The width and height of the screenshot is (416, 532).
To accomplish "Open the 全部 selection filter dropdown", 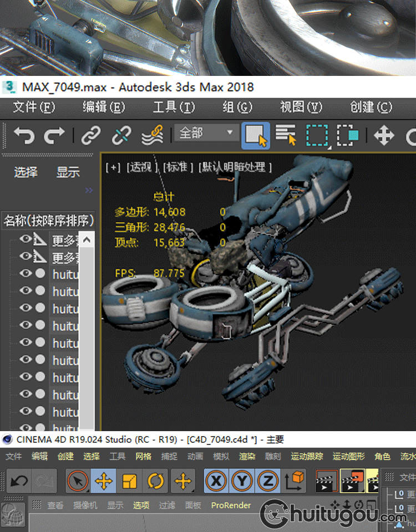I will 205,133.
